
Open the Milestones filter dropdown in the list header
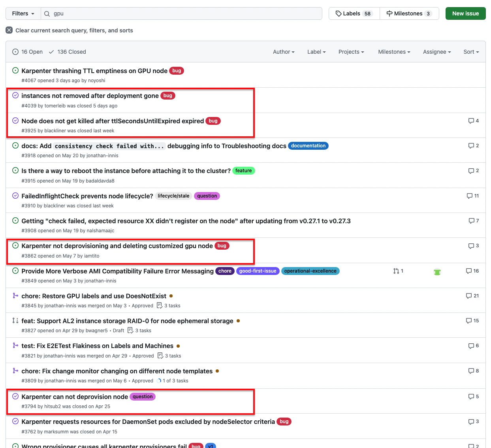coord(394,52)
